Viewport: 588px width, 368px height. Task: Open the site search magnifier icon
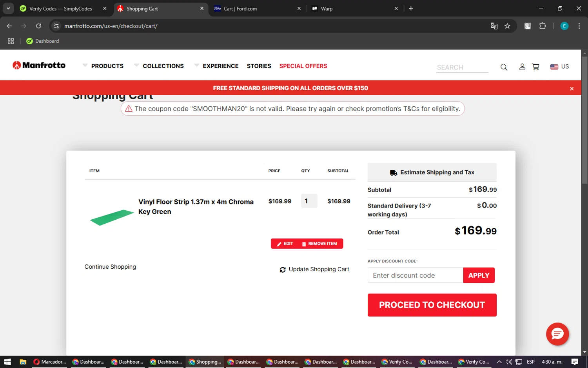coord(504,67)
